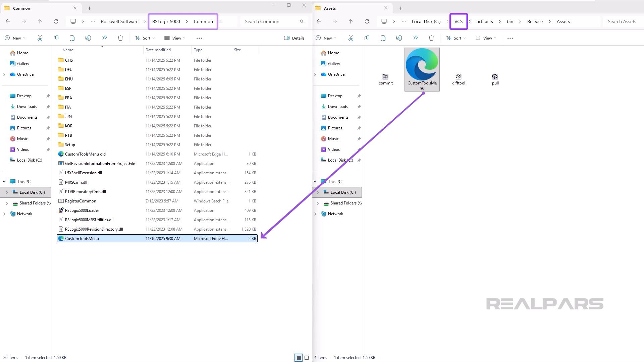Switch to details view using the status bar toggle
The height and width of the screenshot is (362, 644).
pos(298,357)
